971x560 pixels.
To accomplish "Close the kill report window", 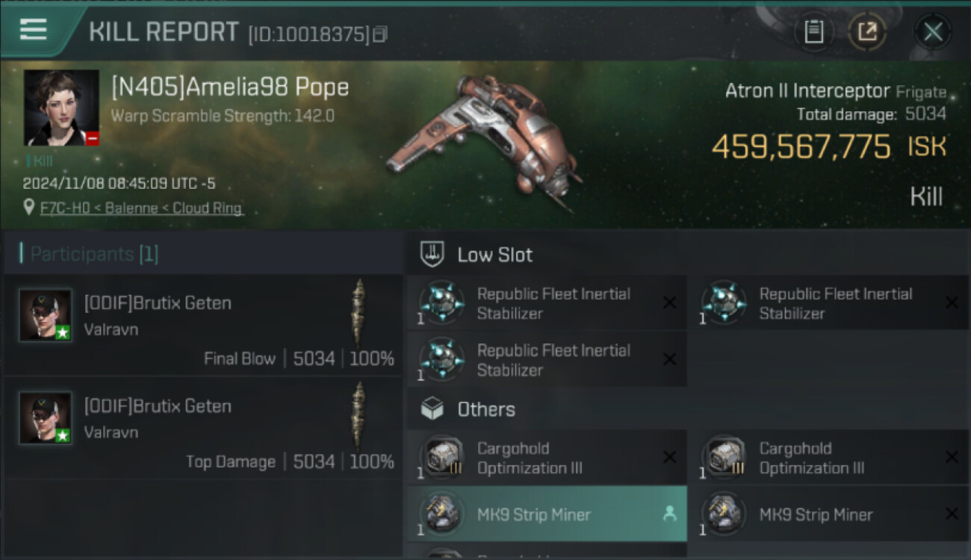I will pyautogui.click(x=933, y=32).
